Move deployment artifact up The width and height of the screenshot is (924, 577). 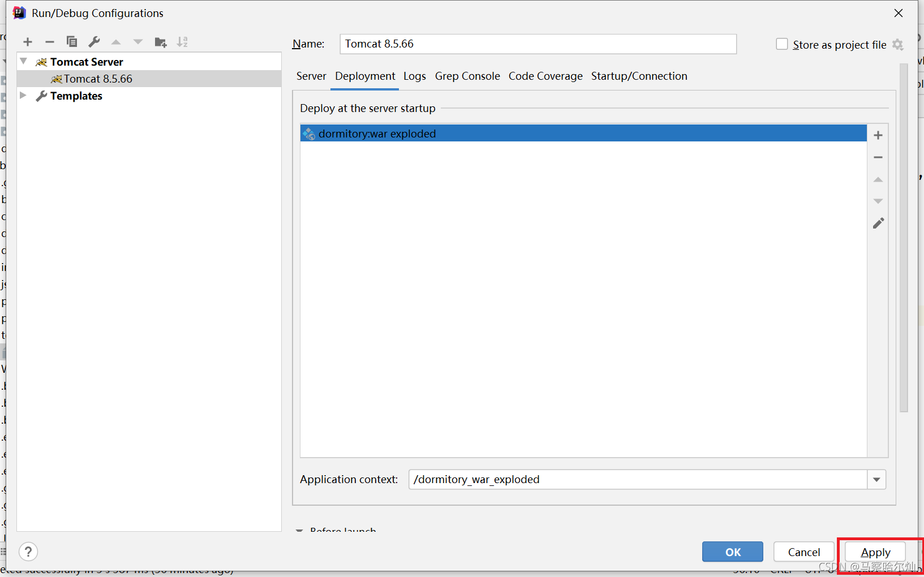878,179
